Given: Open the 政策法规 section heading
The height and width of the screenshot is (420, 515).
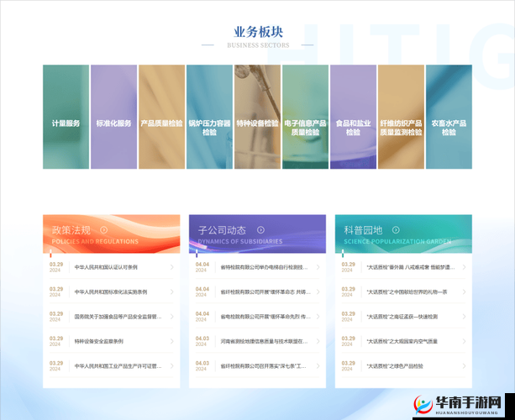Looking at the screenshot, I should point(71,230).
